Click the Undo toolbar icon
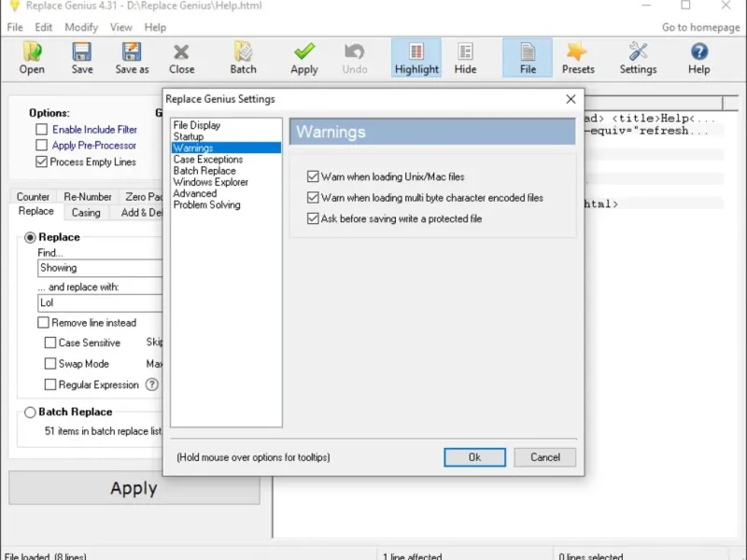Viewport: 747px width, 560px height. point(355,58)
